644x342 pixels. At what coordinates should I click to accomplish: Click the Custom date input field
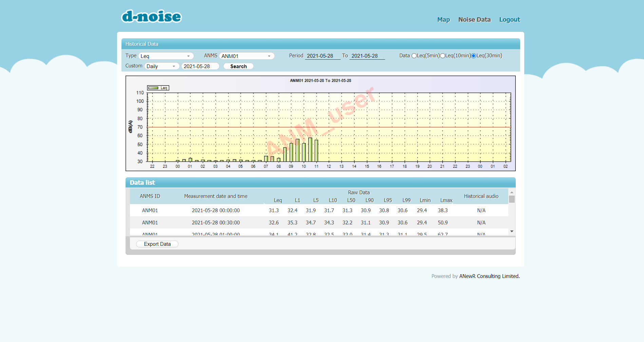coord(200,66)
